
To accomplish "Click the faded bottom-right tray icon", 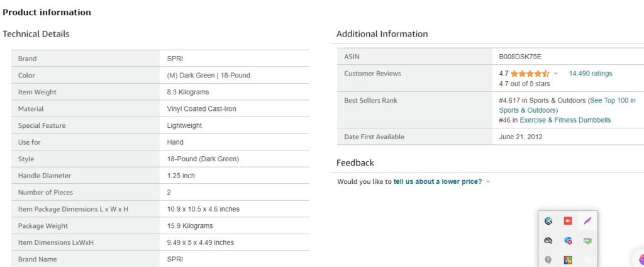I will (587, 260).
